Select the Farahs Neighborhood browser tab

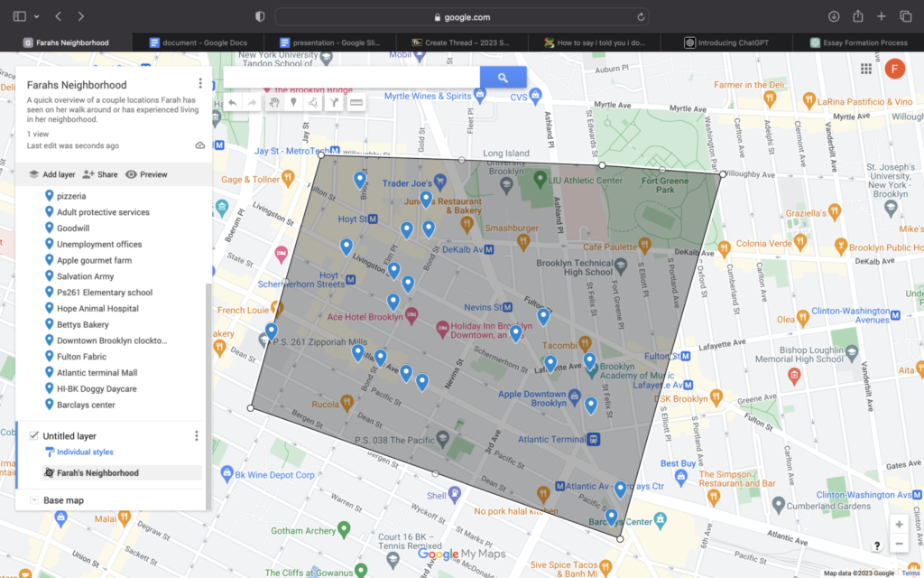click(x=66, y=42)
